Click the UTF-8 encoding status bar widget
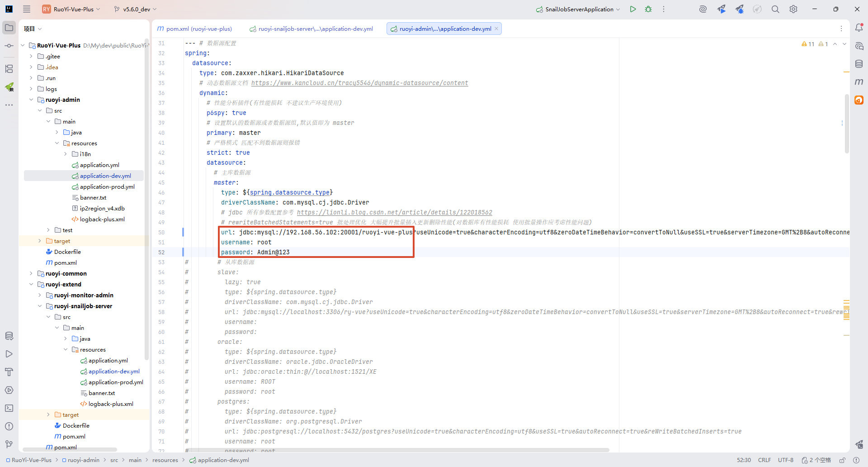The image size is (868, 467). click(785, 460)
